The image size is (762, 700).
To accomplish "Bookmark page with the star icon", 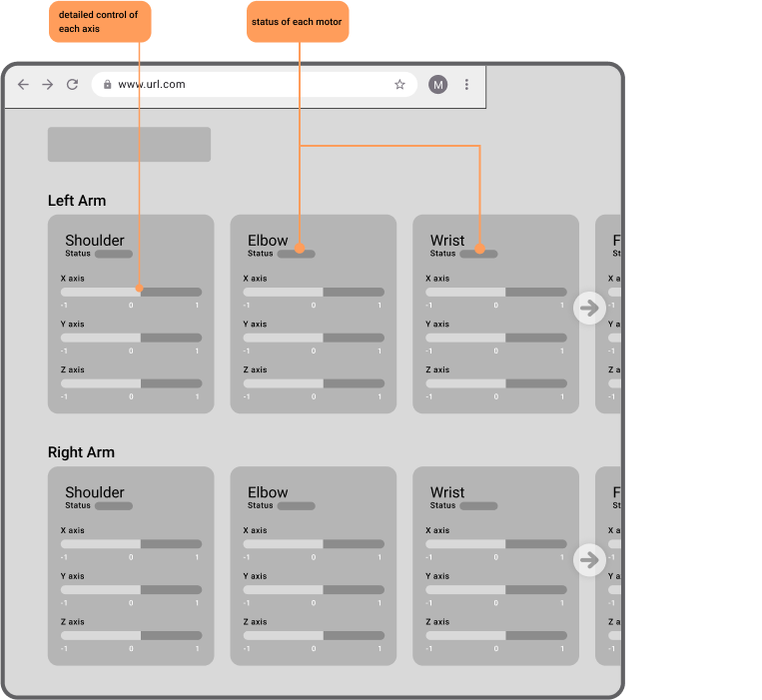I will point(399,85).
